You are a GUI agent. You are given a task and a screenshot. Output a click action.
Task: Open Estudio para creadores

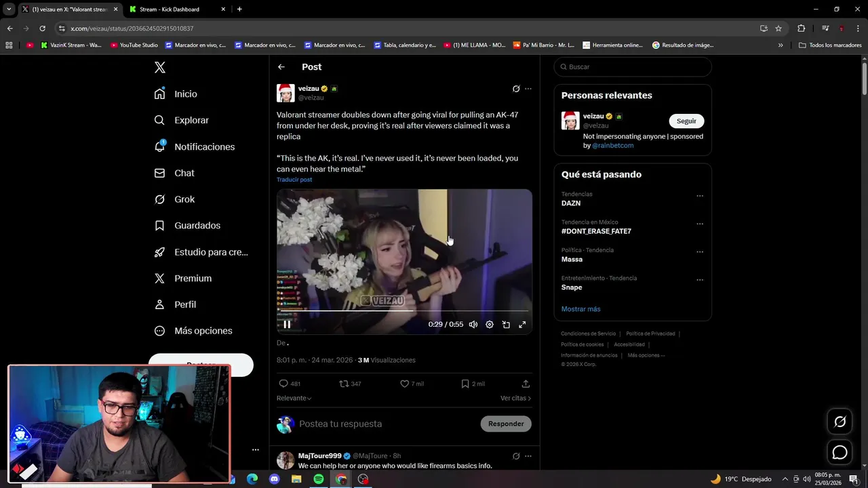201,252
